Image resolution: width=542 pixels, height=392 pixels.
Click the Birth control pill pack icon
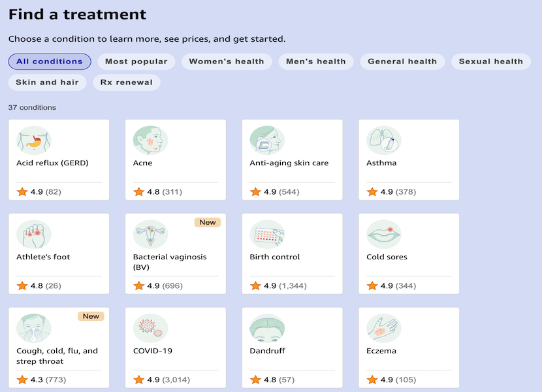[267, 234]
